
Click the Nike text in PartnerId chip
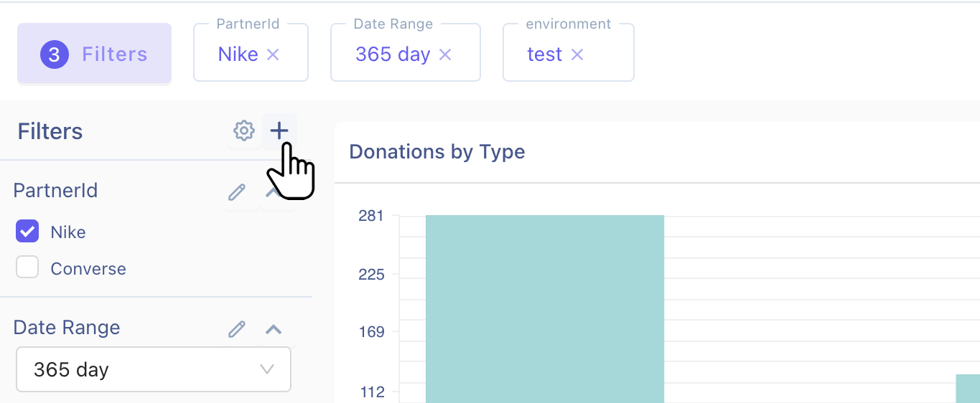point(238,54)
